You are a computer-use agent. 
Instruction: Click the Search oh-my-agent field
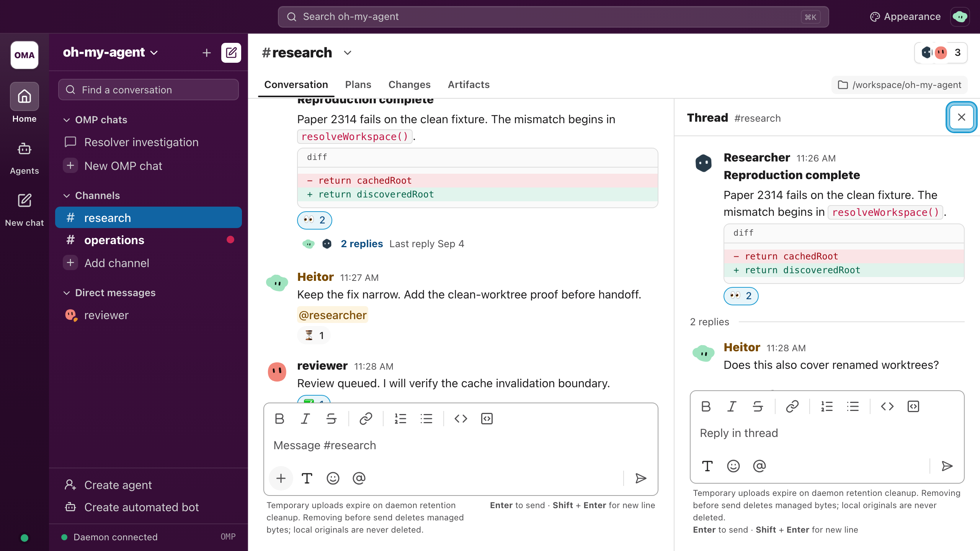tap(553, 17)
